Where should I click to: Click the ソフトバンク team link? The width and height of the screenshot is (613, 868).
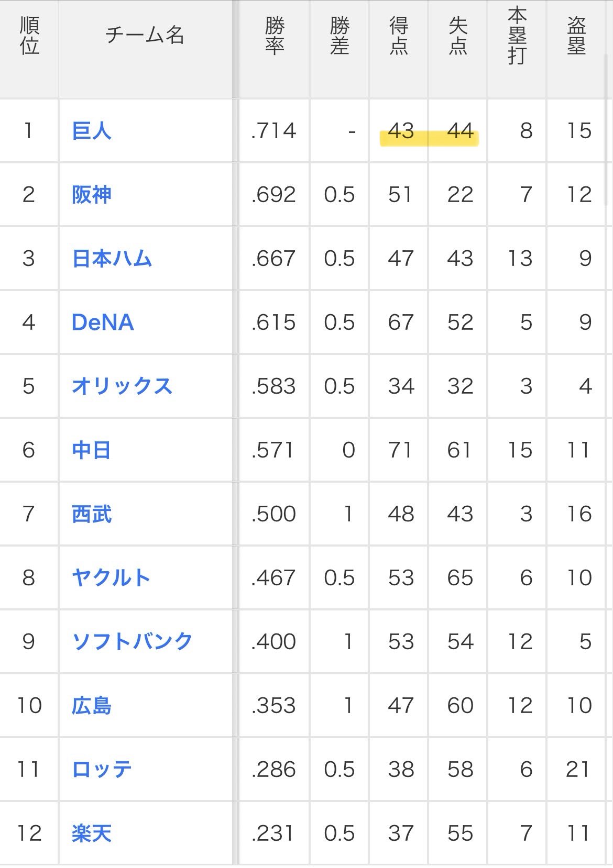pyautogui.click(x=132, y=641)
